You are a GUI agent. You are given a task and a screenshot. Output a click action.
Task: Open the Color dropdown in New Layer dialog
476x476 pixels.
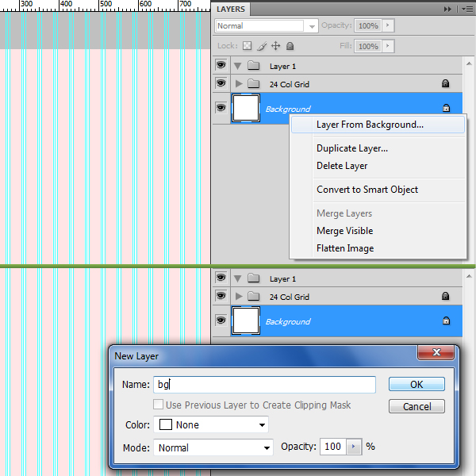211,424
